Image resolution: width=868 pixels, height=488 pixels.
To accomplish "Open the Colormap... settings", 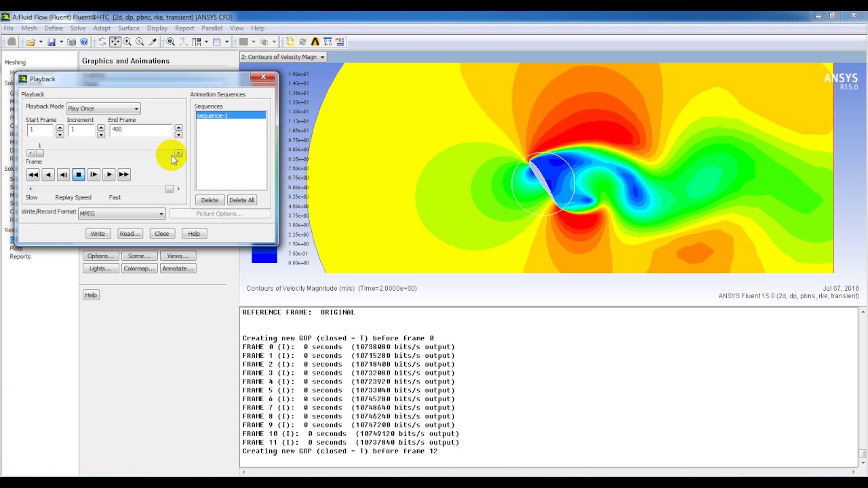I will [x=139, y=268].
